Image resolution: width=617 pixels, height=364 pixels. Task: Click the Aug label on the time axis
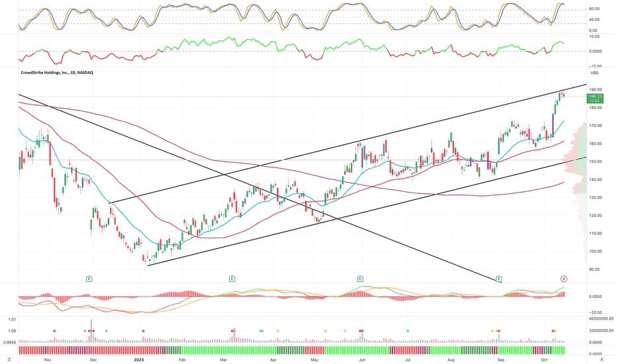451,360
